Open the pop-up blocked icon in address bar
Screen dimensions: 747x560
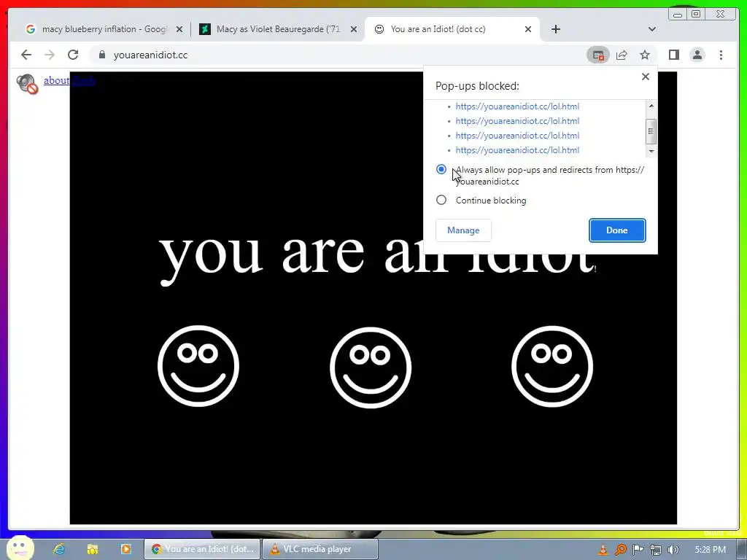tap(598, 55)
